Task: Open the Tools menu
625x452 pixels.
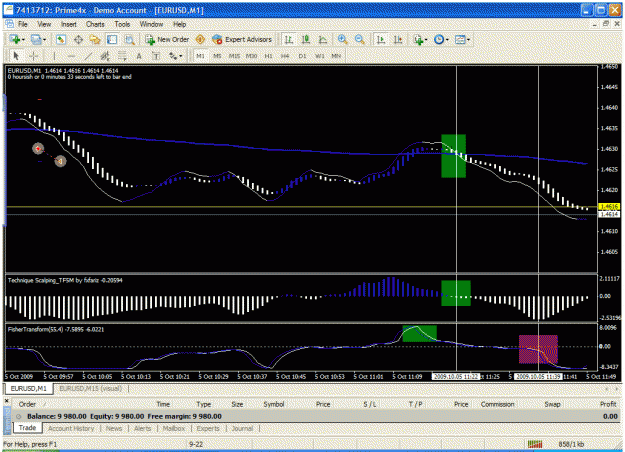Action: [x=122, y=24]
